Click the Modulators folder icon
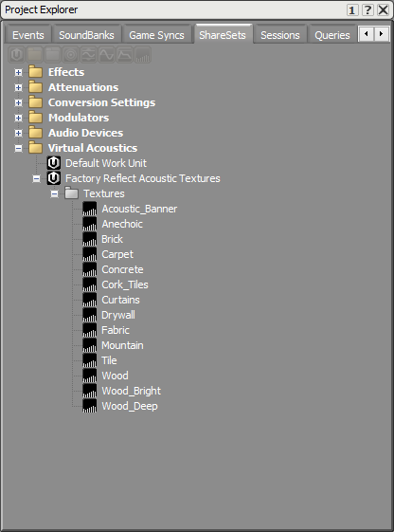 pyautogui.click(x=36, y=118)
